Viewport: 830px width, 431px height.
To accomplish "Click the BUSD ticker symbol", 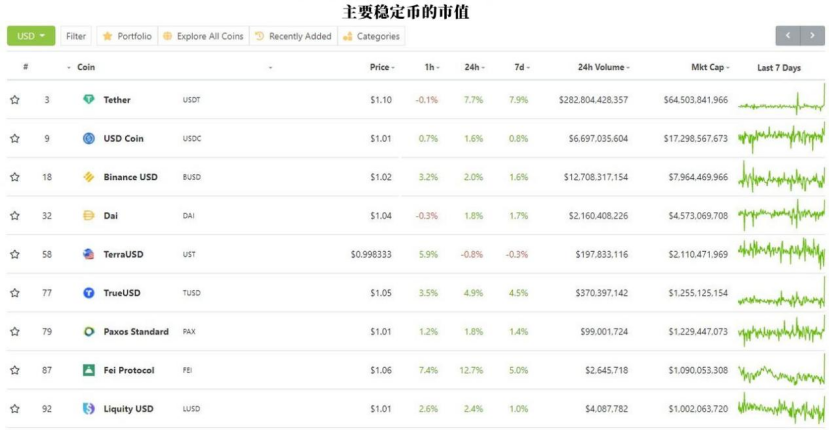I will [x=192, y=177].
